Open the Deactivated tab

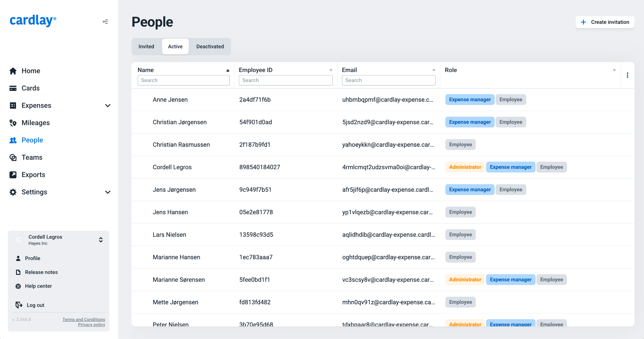tap(210, 47)
